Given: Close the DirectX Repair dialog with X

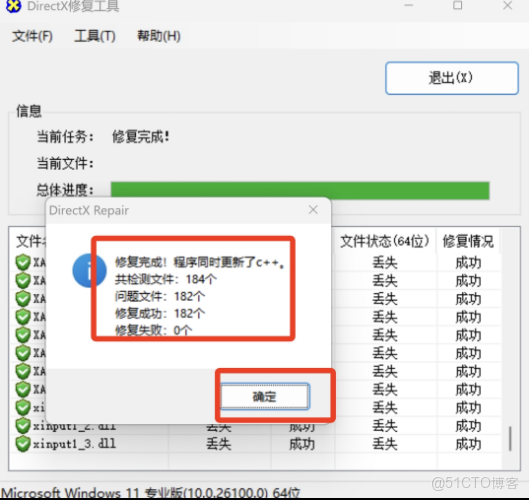Looking at the screenshot, I should (313, 210).
